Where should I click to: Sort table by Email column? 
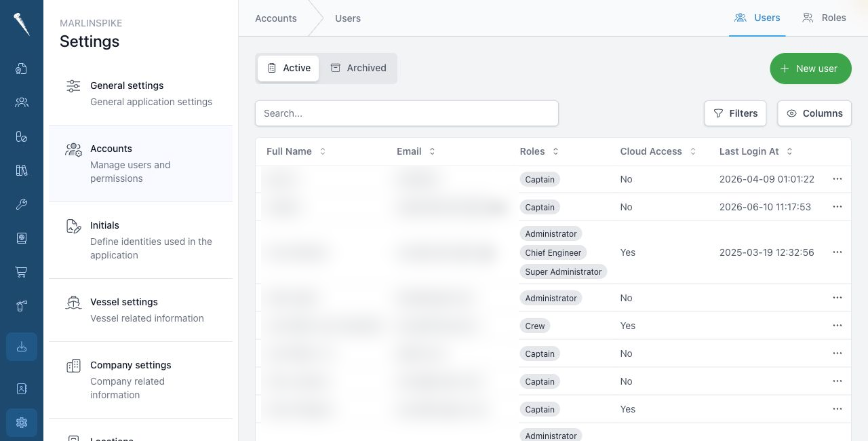click(x=416, y=151)
